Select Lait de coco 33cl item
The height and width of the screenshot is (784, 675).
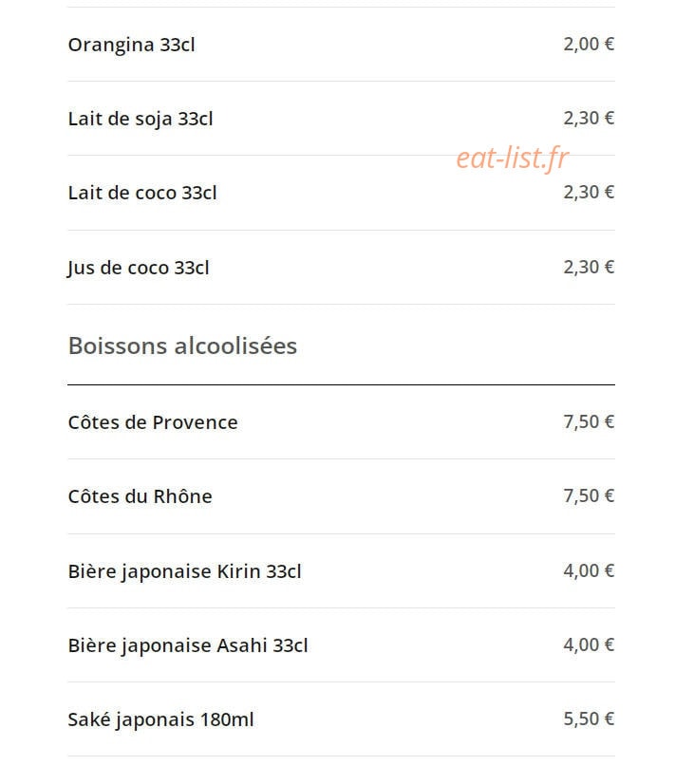(x=142, y=193)
